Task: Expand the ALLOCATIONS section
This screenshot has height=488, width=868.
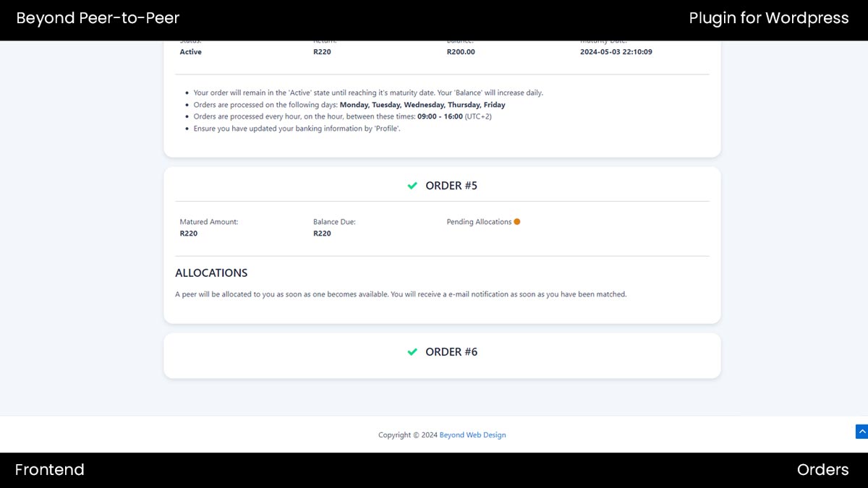Action: tap(211, 273)
